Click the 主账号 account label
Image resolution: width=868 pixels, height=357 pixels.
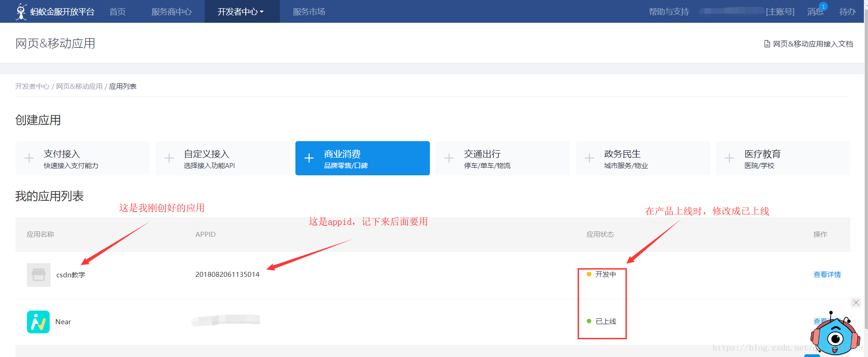pos(780,11)
